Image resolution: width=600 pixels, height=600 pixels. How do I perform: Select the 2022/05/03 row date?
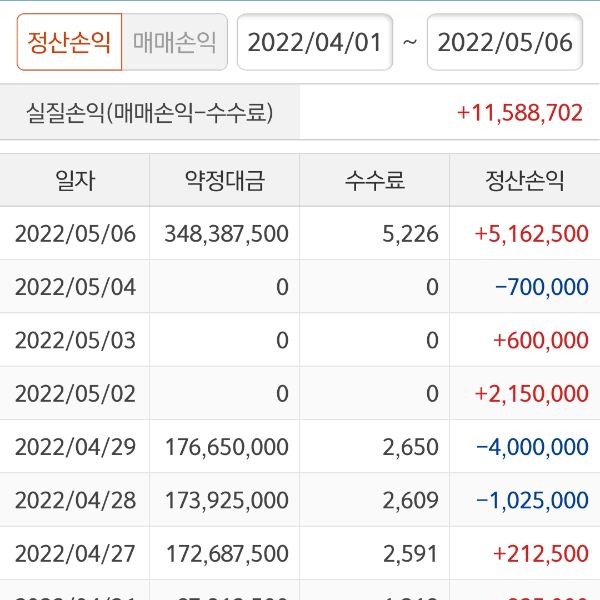[75, 340]
